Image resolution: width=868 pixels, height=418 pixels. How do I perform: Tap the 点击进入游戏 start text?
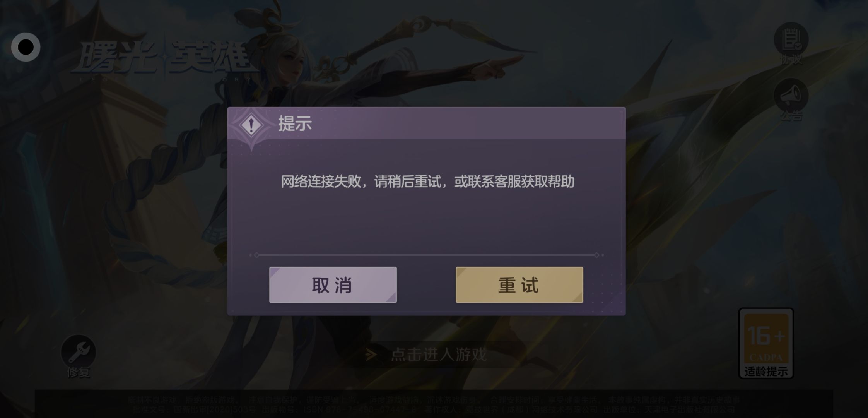point(439,355)
